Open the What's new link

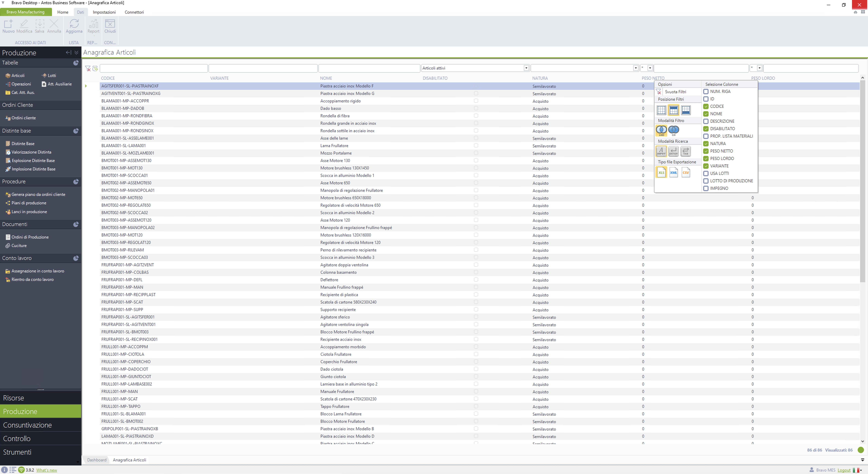(46, 470)
